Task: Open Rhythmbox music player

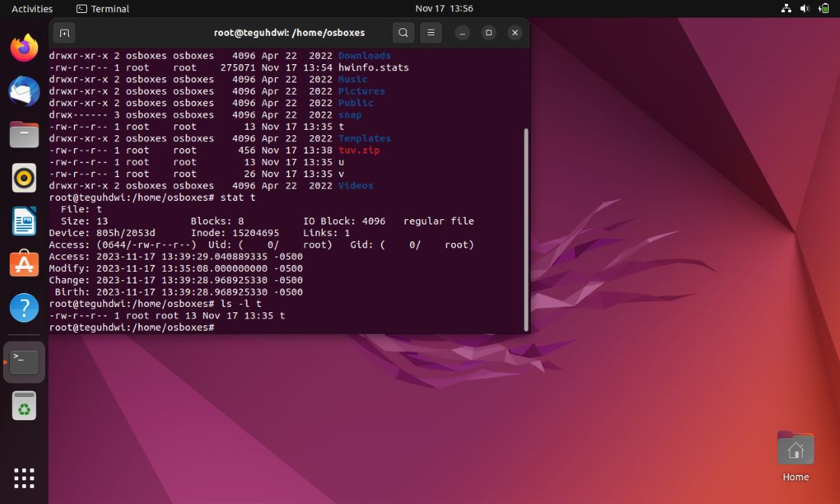Action: point(24,178)
